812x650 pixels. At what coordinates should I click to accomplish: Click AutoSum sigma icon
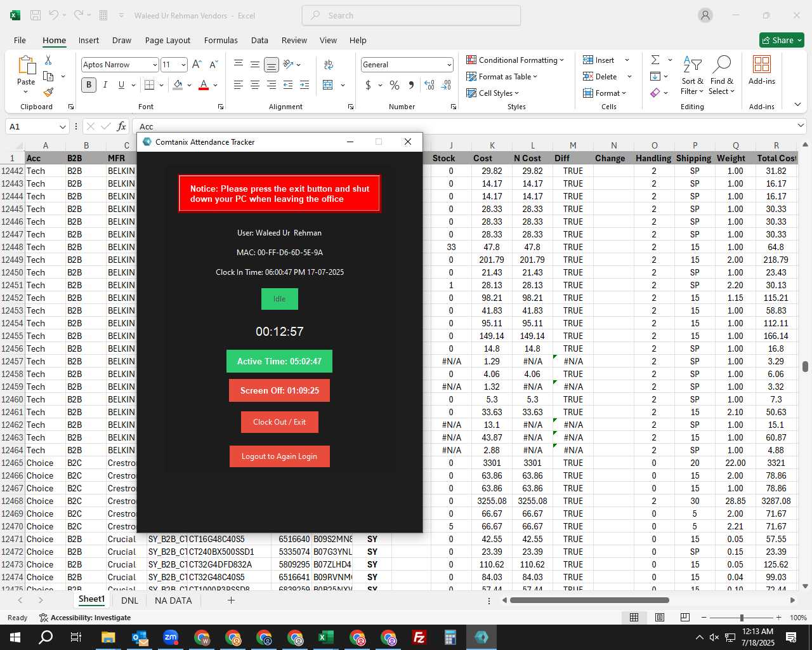[655, 60]
